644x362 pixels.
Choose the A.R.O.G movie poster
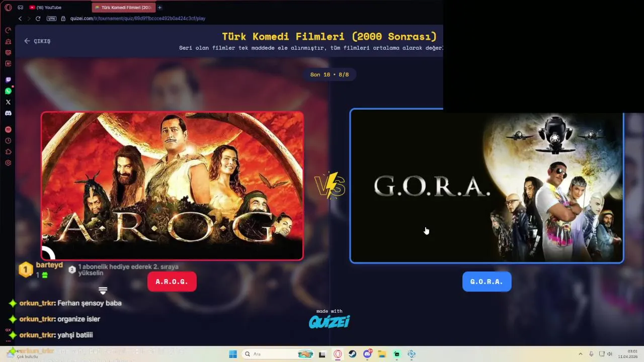(x=172, y=186)
